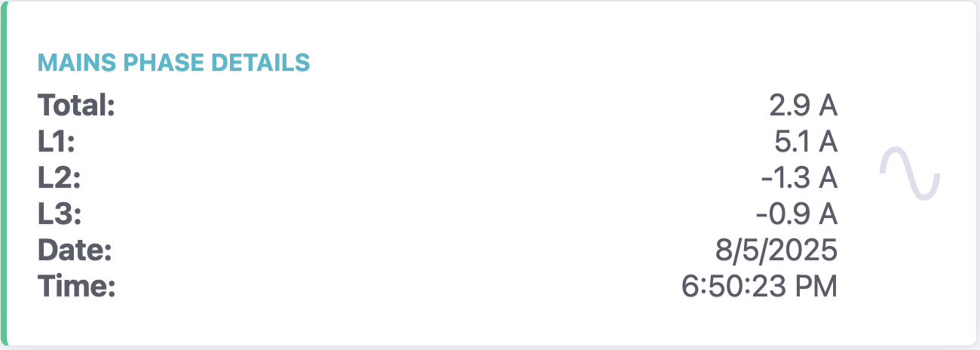This screenshot has height=350, width=980.
Task: Click the PM indicator in the time
Action: point(820,287)
